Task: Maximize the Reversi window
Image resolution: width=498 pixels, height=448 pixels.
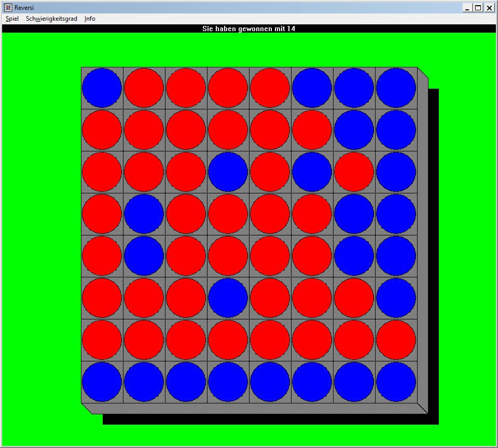Action: [478, 8]
